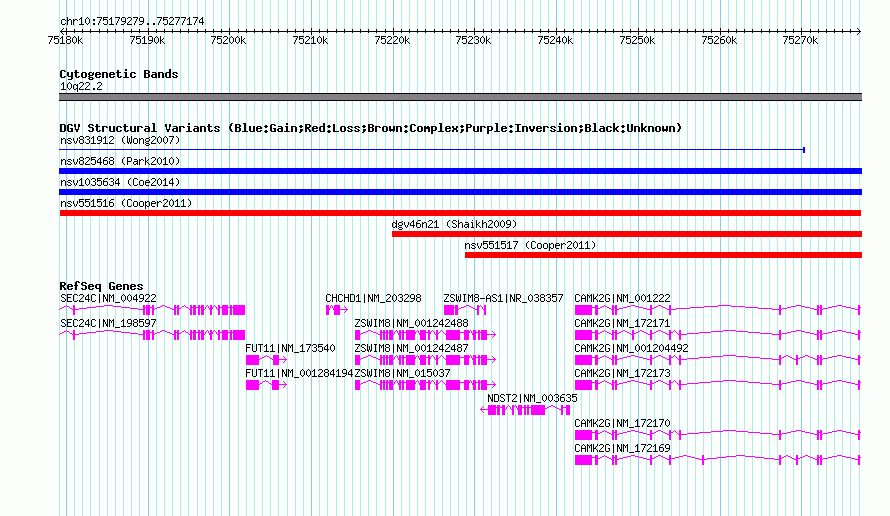Screen dimensions: 890x516
Task: Open variant nsv825468 (Park2010) label
Action: coord(120,161)
